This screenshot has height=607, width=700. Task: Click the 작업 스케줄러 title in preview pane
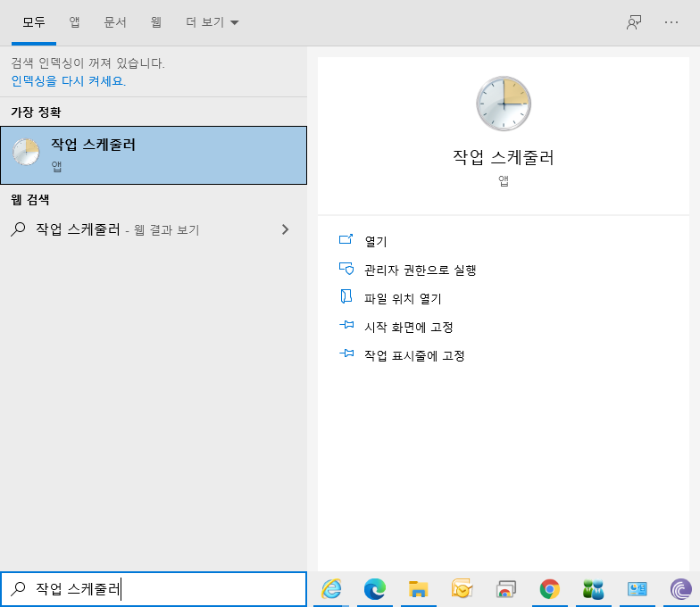point(504,157)
